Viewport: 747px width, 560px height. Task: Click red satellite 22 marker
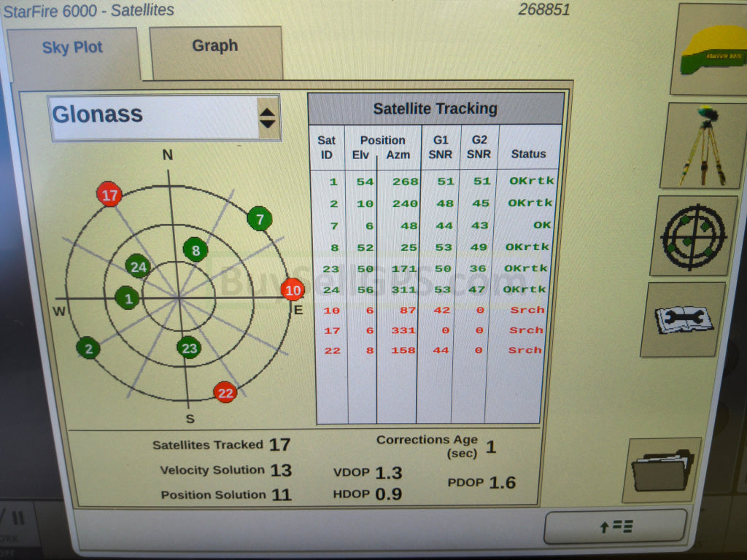tap(225, 393)
